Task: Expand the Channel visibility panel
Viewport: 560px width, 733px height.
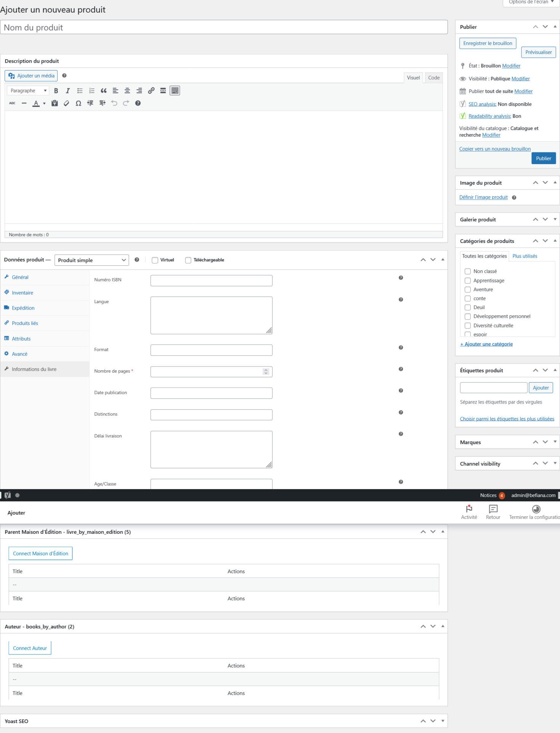Action: [555, 463]
